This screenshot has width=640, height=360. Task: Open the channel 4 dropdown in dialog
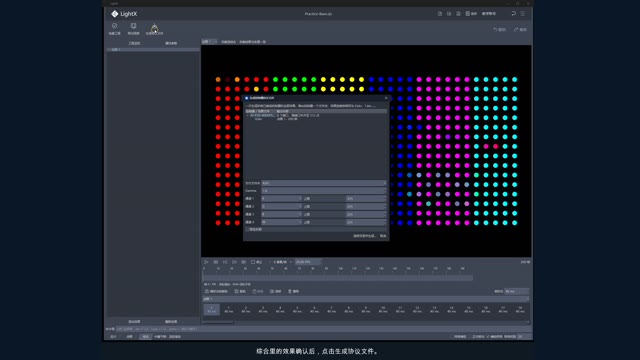tap(281, 222)
